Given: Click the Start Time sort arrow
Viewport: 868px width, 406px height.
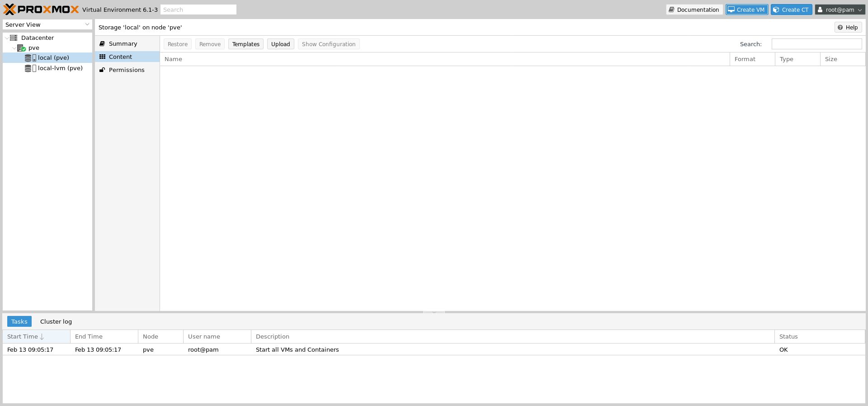Looking at the screenshot, I should coord(42,337).
